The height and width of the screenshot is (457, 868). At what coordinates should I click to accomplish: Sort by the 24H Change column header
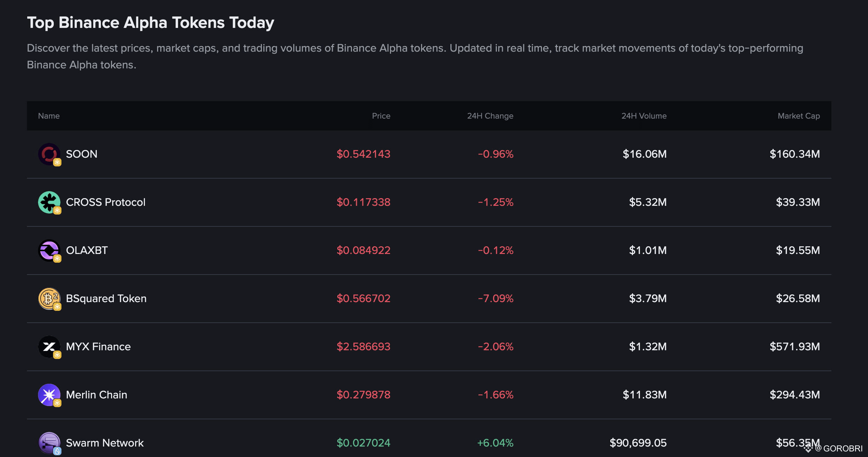coord(490,116)
